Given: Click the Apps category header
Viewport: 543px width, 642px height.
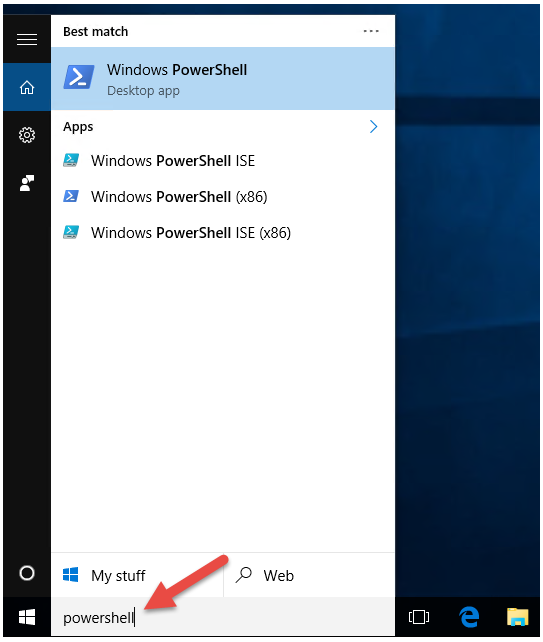Looking at the screenshot, I should tap(78, 127).
